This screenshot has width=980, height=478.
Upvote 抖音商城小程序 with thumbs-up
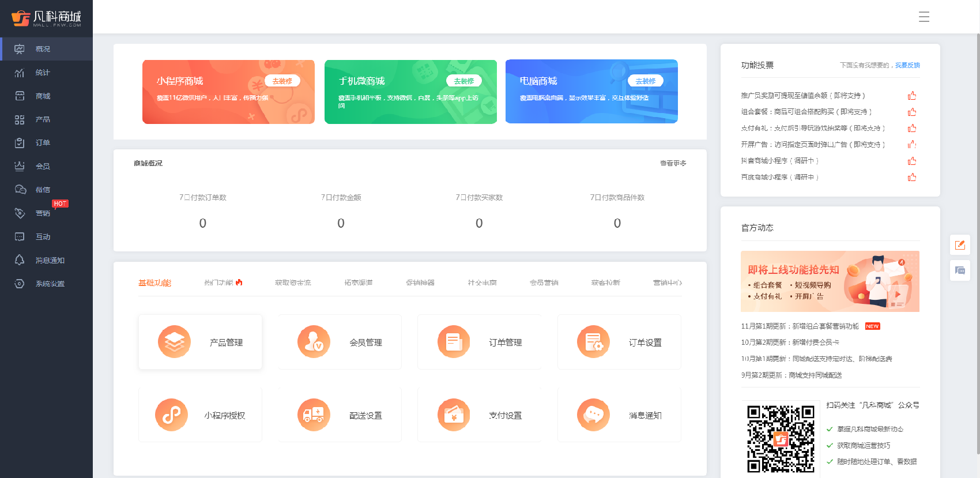[x=912, y=161]
